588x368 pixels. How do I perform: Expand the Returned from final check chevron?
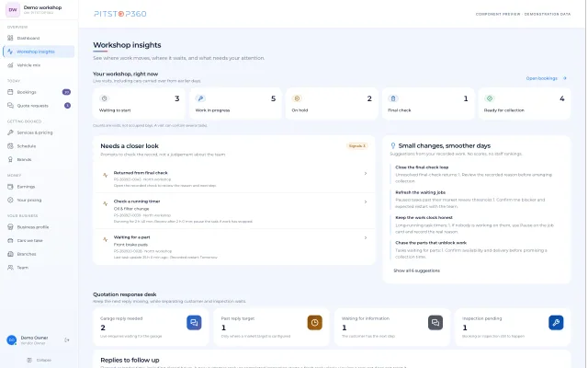tap(366, 174)
